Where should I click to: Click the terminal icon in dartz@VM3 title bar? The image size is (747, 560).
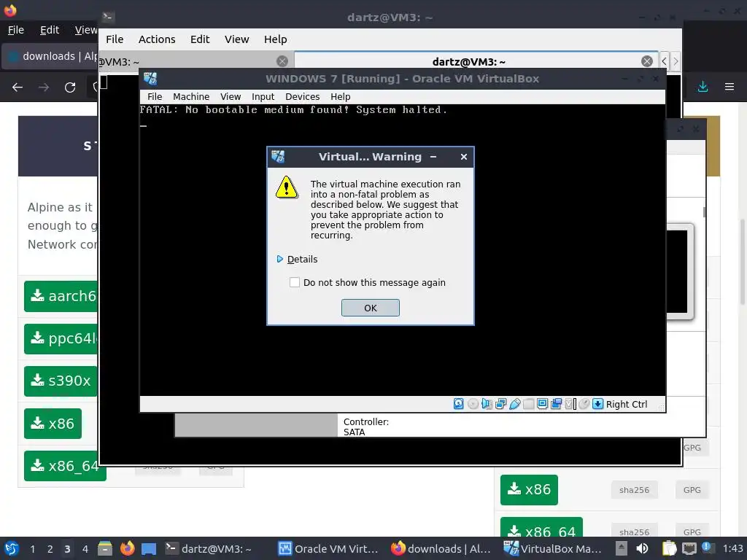coord(108,17)
